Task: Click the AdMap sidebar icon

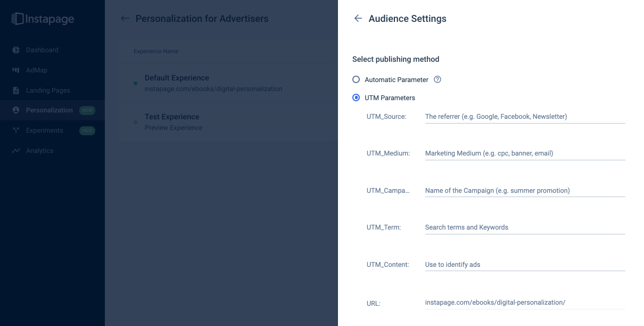Action: [16, 70]
